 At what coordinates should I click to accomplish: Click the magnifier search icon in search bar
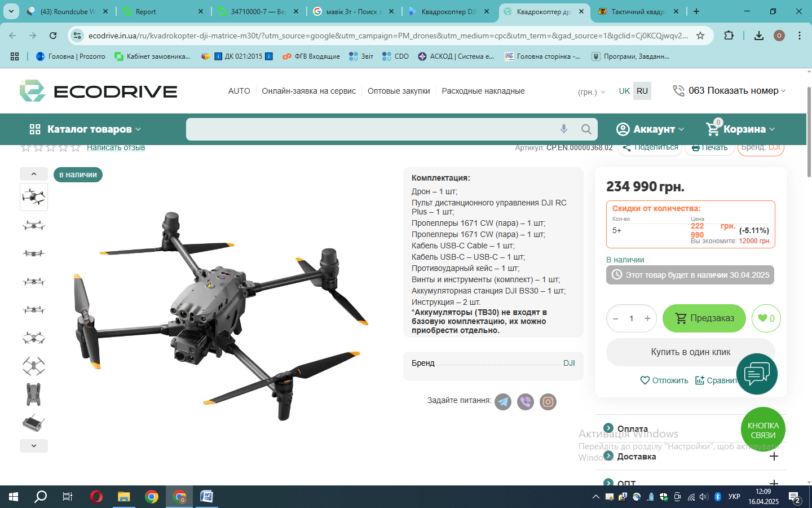click(x=586, y=129)
